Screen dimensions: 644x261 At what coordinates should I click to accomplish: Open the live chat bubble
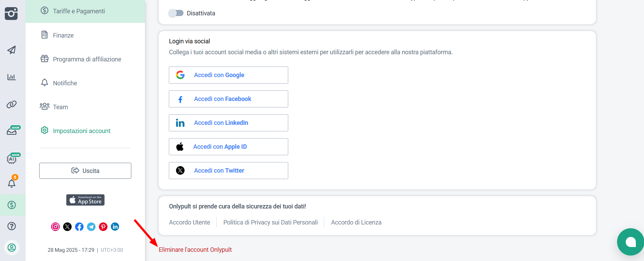point(630,242)
